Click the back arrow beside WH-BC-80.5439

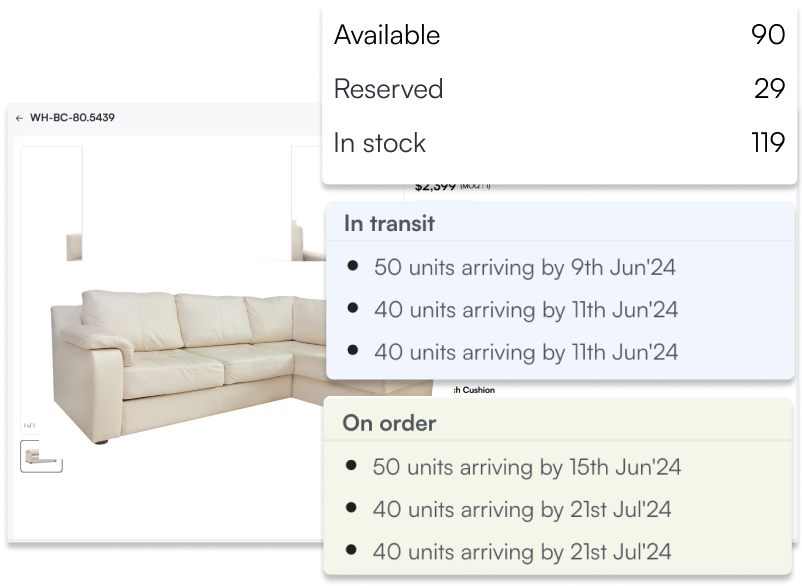pyautogui.click(x=19, y=118)
